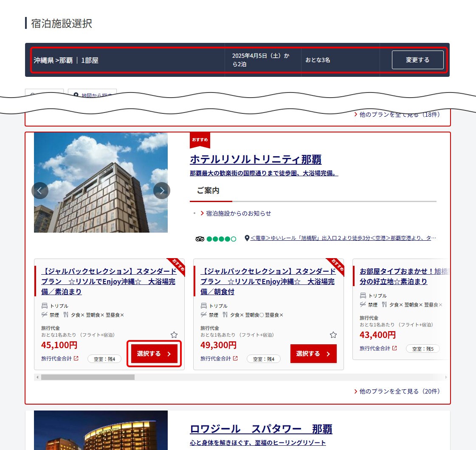Click the external-link icon beside 45,100円 旅行代金合計
Viewport: 476px width, 450px height.
tap(76, 358)
